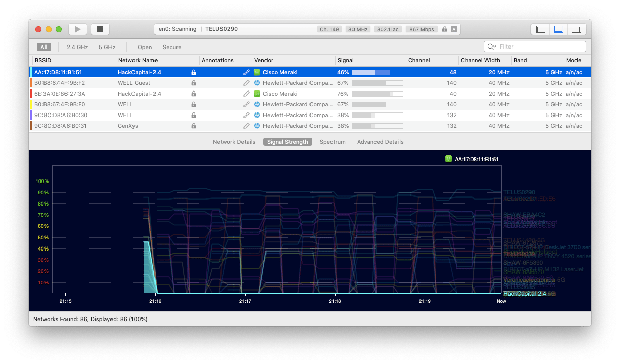
Task: Toggle the right sidebar panel
Action: (x=576, y=29)
